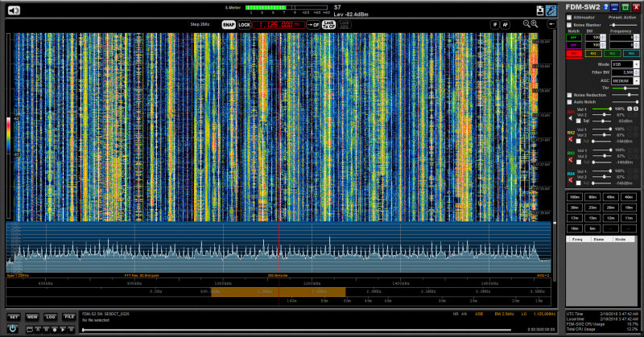
Task: Select the 40m band button
Action: tap(629, 197)
